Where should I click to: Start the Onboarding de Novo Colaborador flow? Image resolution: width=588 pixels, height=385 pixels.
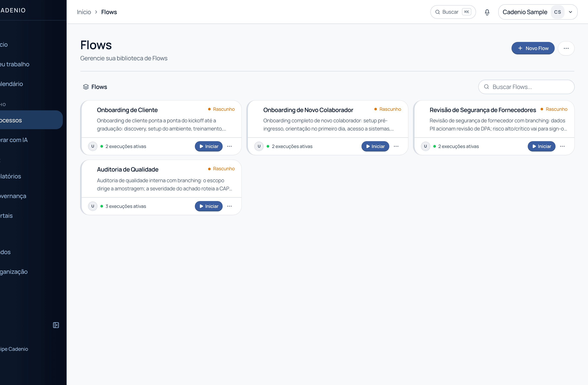(x=375, y=146)
